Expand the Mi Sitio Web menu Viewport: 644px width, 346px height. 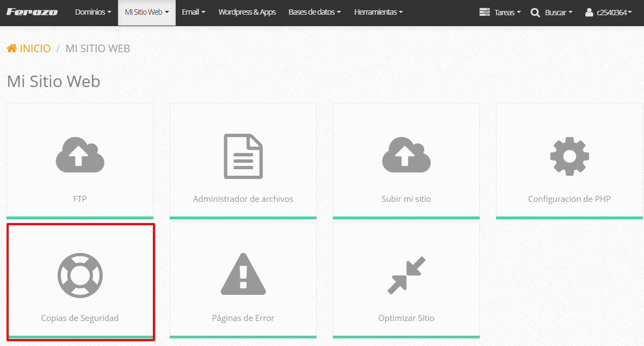pos(147,13)
